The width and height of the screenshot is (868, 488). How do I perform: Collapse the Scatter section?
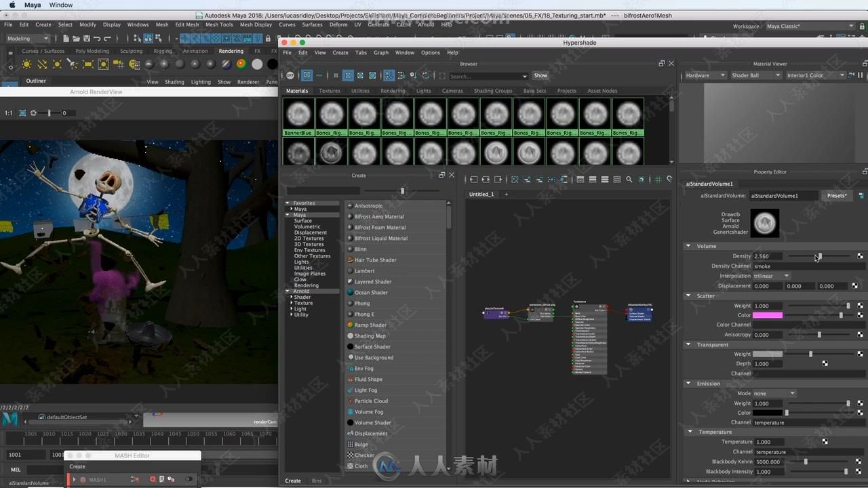point(688,296)
